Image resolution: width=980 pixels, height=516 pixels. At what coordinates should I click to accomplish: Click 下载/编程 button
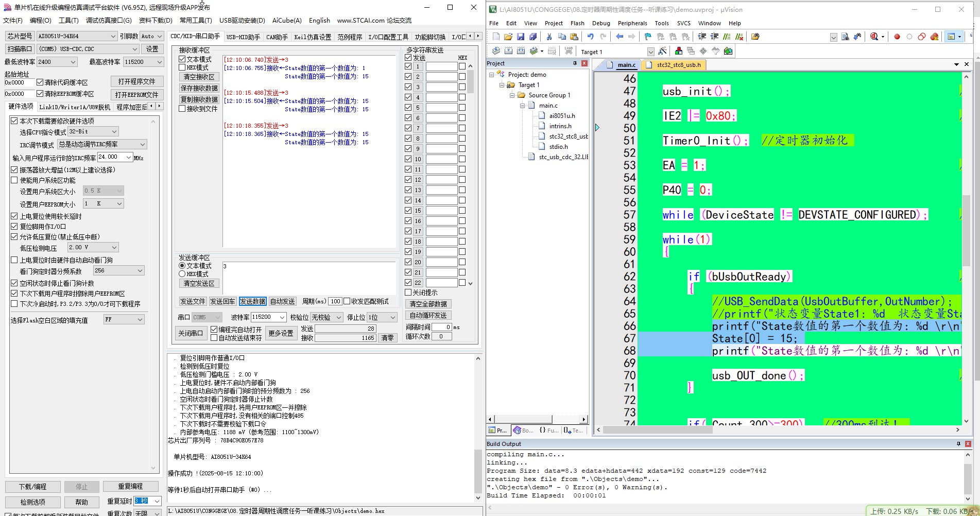click(x=33, y=487)
